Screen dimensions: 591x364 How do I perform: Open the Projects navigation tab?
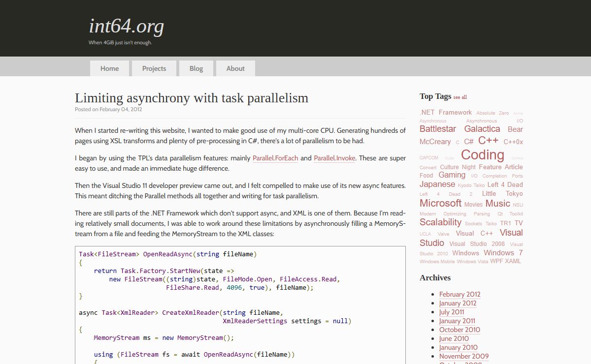(154, 68)
